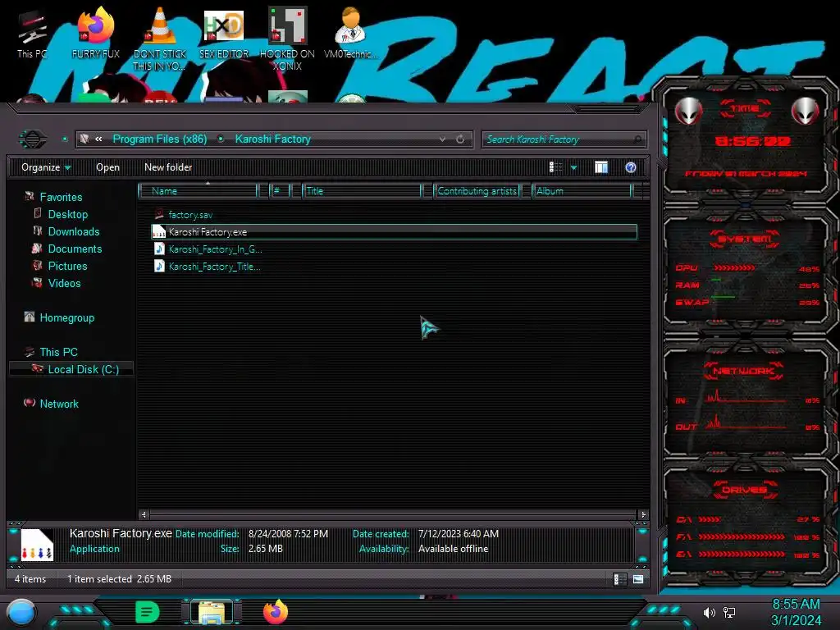Viewport: 840px width, 630px height.
Task: Click File Explorer taskbar button
Action: (x=212, y=612)
